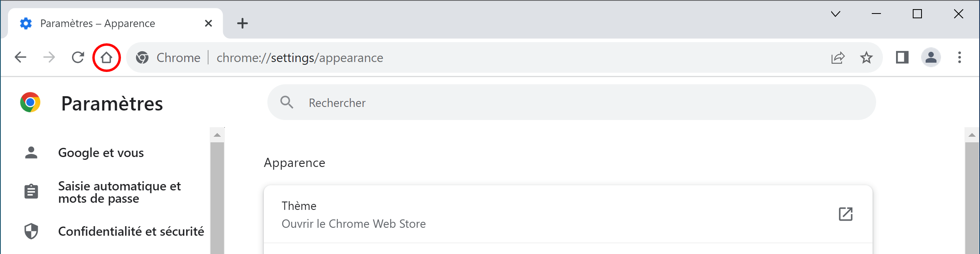Open the share page icon
The image size is (980, 254).
tap(838, 58)
